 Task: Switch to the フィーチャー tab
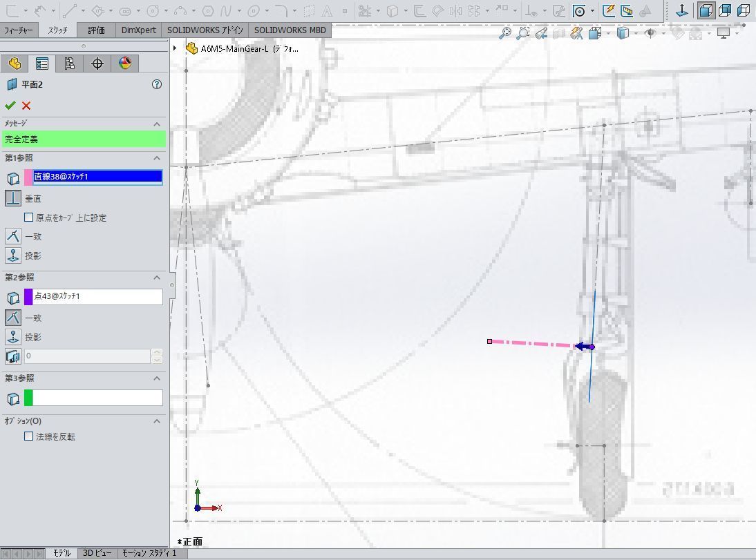[19, 30]
